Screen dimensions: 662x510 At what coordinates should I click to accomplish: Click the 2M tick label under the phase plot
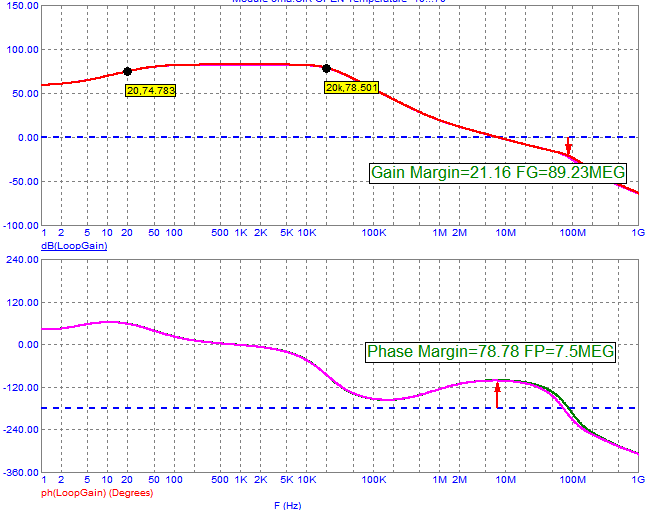click(459, 480)
